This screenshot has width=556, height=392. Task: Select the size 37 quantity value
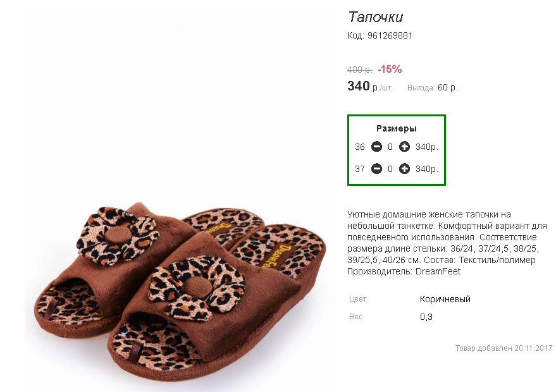390,169
